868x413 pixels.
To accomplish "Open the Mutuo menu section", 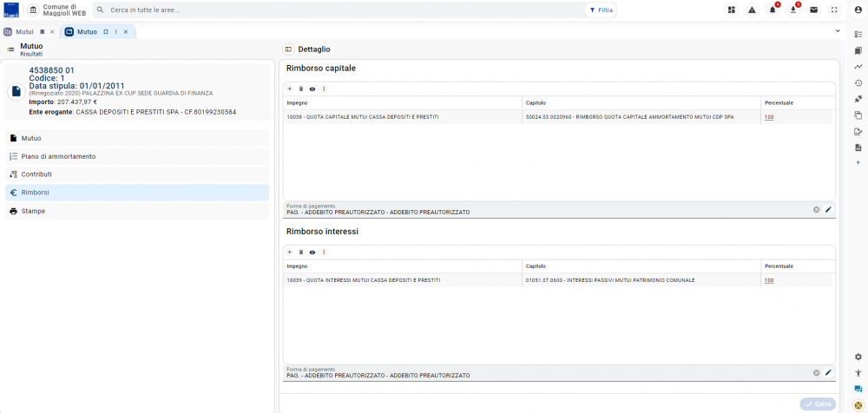I will 137,138.
